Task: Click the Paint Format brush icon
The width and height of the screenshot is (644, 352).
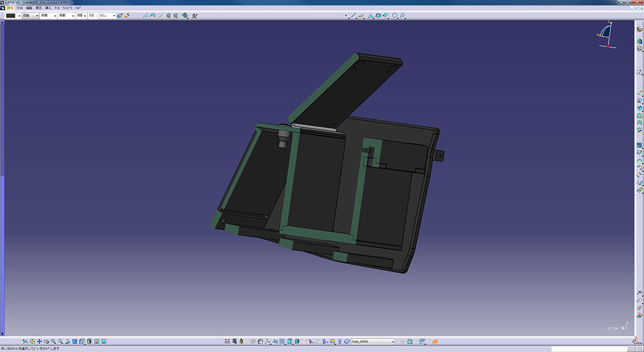Action: tap(120, 15)
